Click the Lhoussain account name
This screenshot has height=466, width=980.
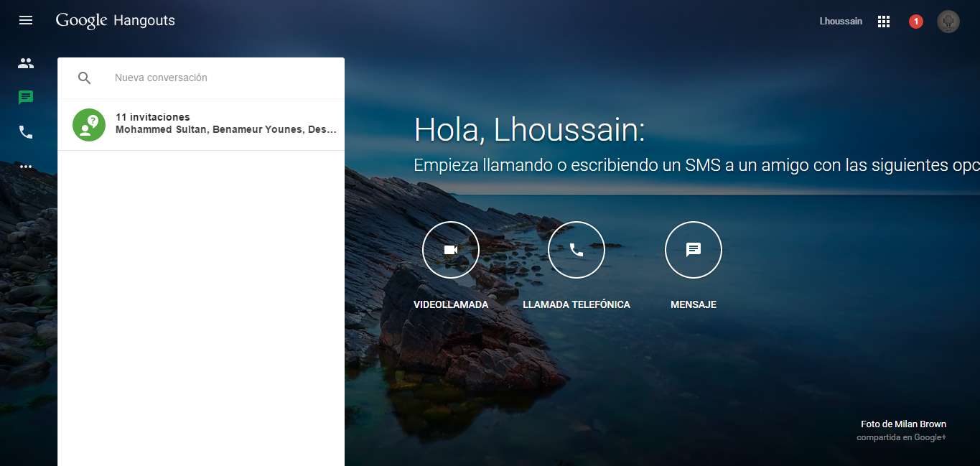click(841, 22)
